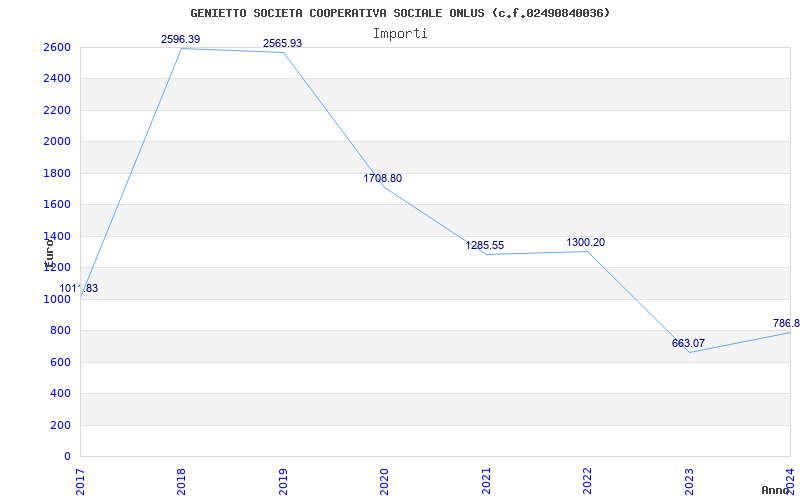Screen dimensions: 800x500
Task: Click y-axis value 0
Action: [x=67, y=456]
